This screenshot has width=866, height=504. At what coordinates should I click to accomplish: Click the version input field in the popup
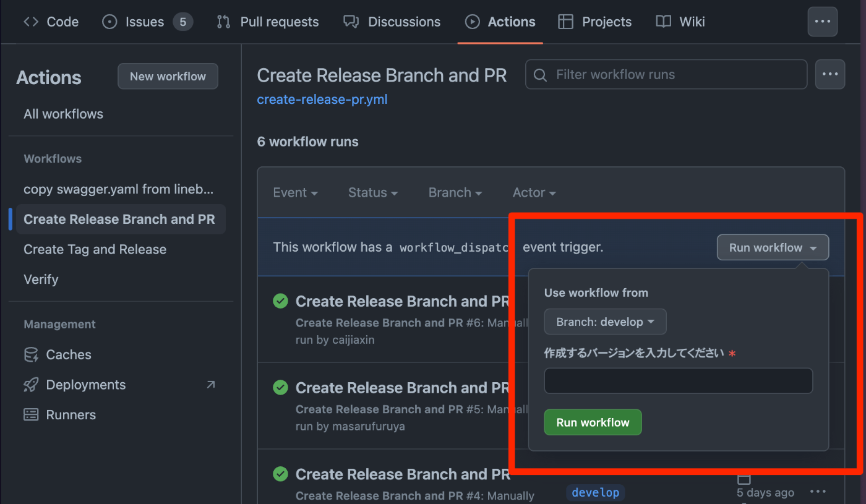point(678,381)
